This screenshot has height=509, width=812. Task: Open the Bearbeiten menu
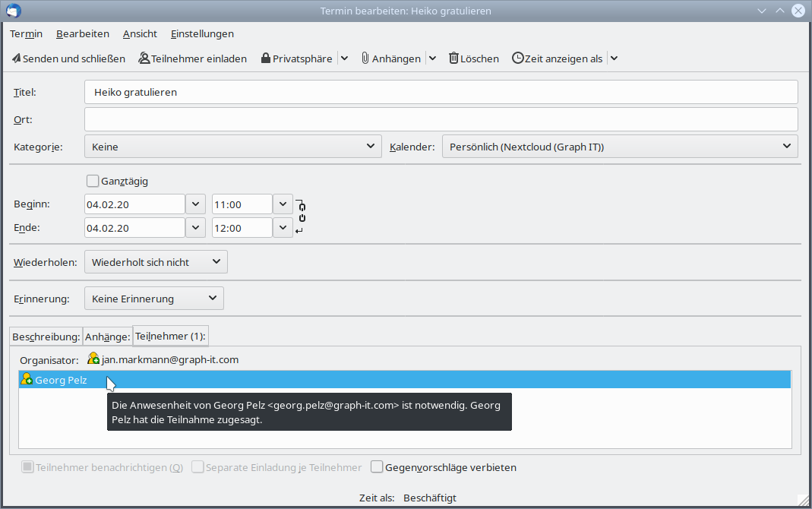83,33
